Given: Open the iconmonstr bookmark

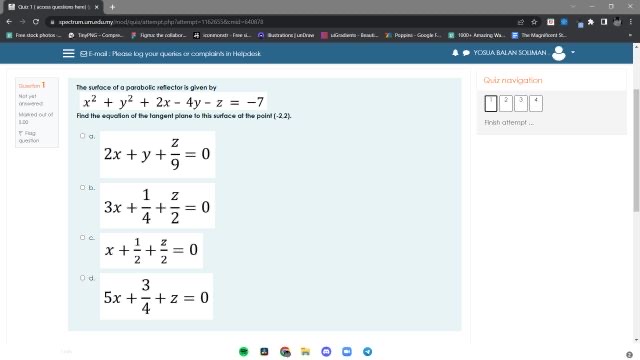Looking at the screenshot, I should pos(222,36).
